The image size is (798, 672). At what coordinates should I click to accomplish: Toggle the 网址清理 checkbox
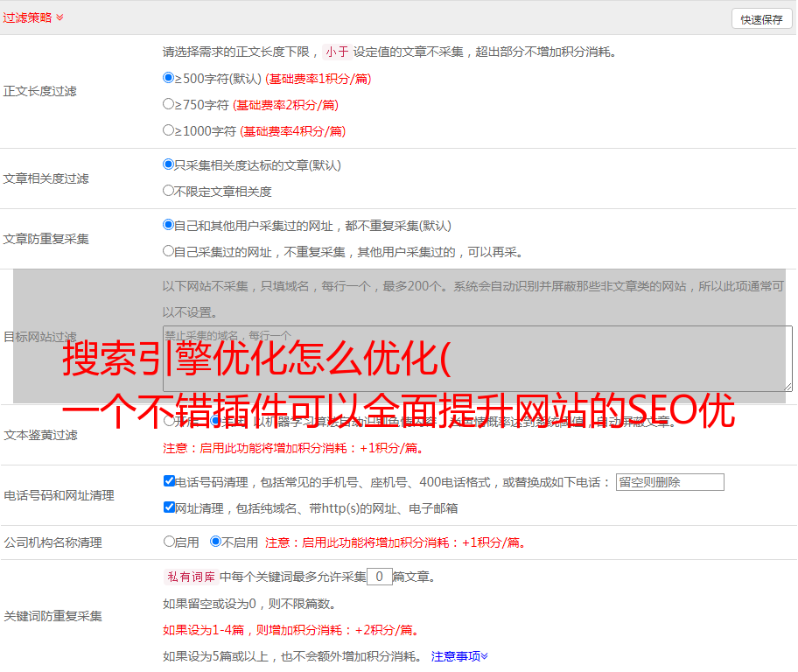[169, 507]
